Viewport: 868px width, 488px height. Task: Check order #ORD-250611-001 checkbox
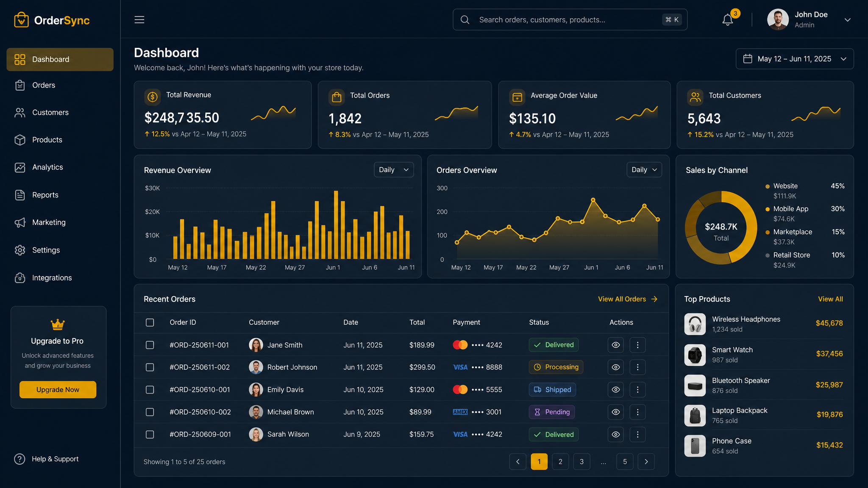(150, 345)
